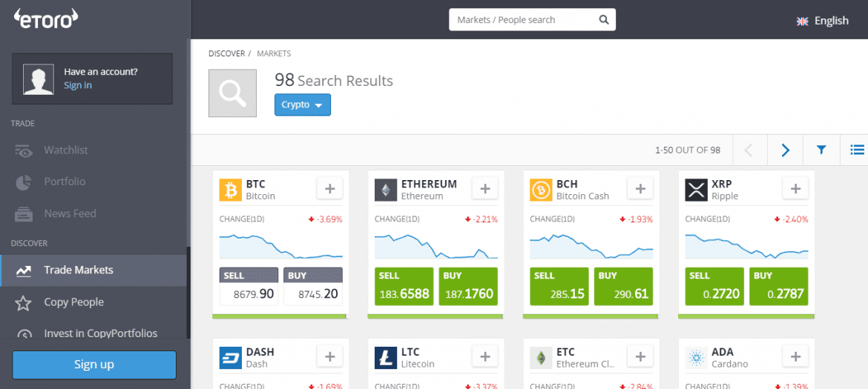This screenshot has height=389, width=868.
Task: Click the XRP BUY 0.2787 button
Action: tap(779, 286)
